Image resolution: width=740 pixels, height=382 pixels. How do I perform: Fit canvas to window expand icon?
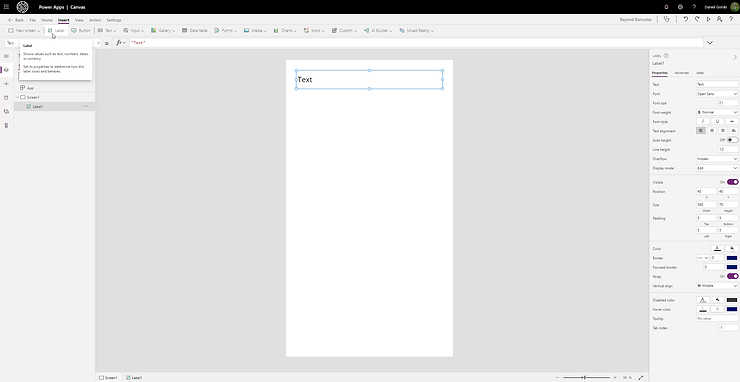tap(641, 378)
